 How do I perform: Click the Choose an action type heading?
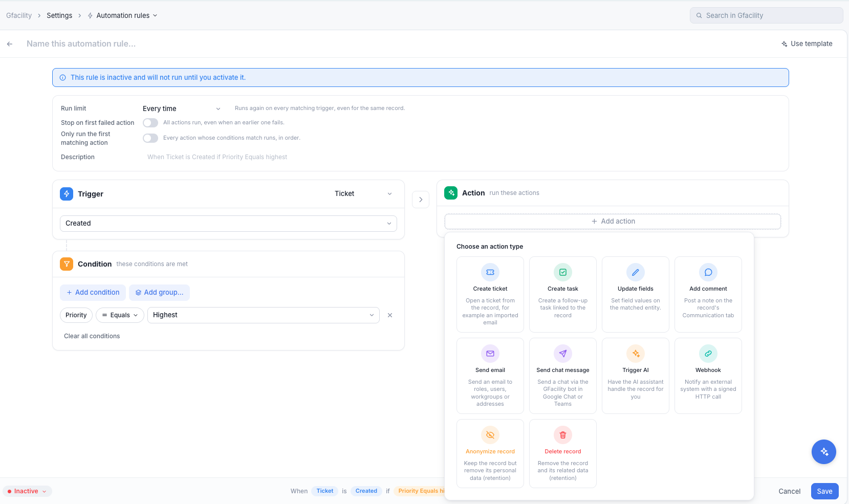point(490,247)
